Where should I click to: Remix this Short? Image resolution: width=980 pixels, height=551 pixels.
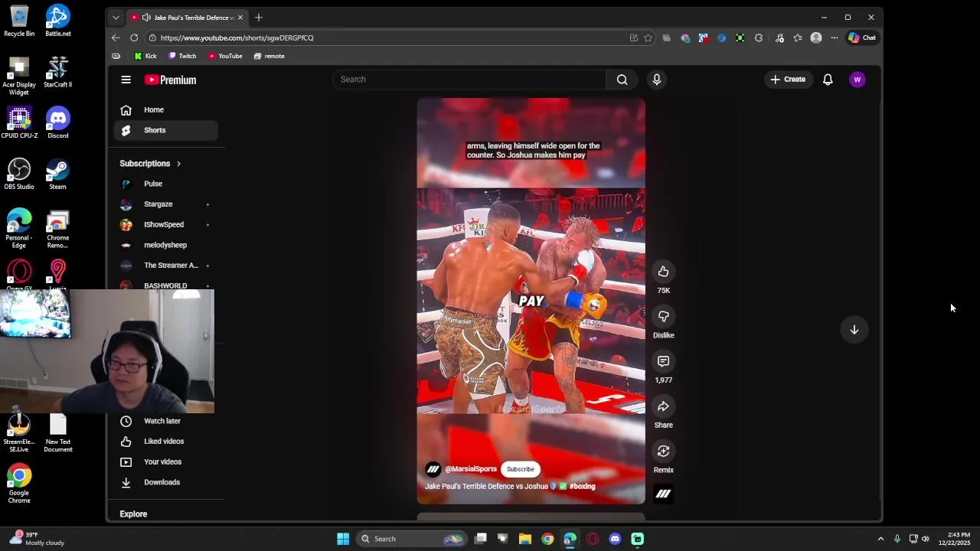click(x=663, y=452)
